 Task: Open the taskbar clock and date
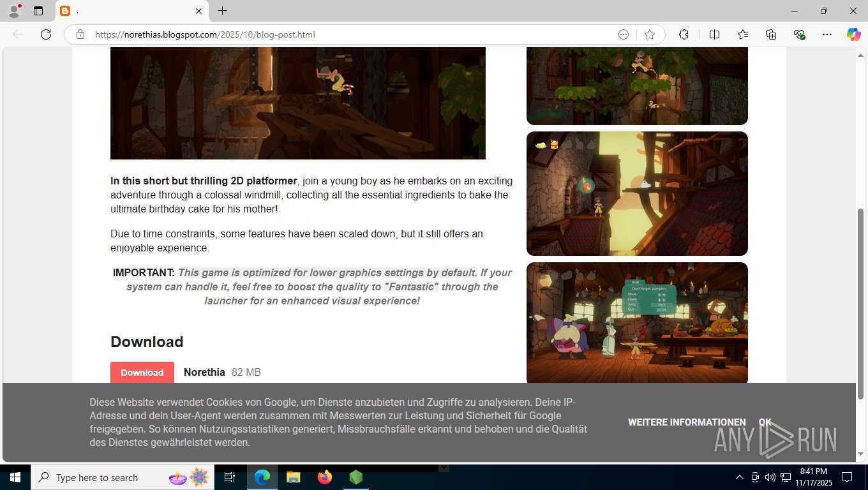coord(814,477)
